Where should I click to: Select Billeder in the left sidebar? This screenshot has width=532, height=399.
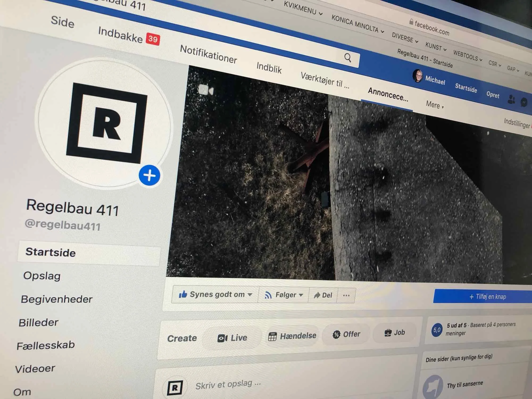(x=39, y=323)
